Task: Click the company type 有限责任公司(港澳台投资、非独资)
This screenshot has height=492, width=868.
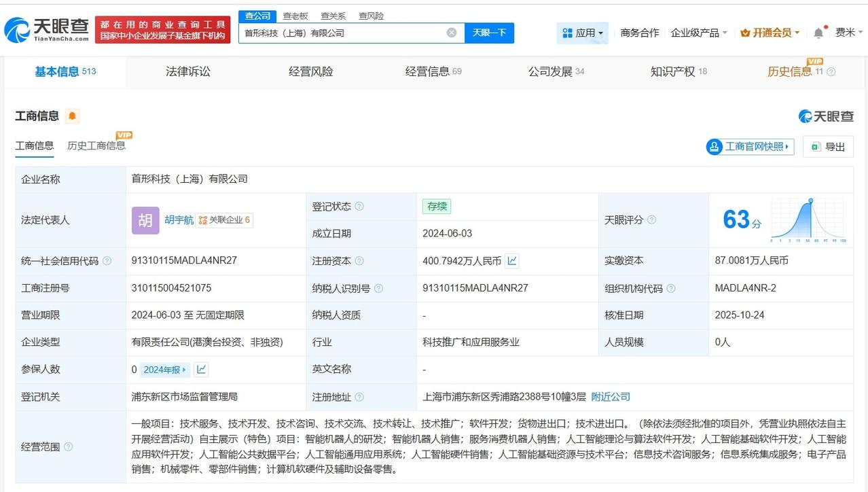Action: (207, 342)
